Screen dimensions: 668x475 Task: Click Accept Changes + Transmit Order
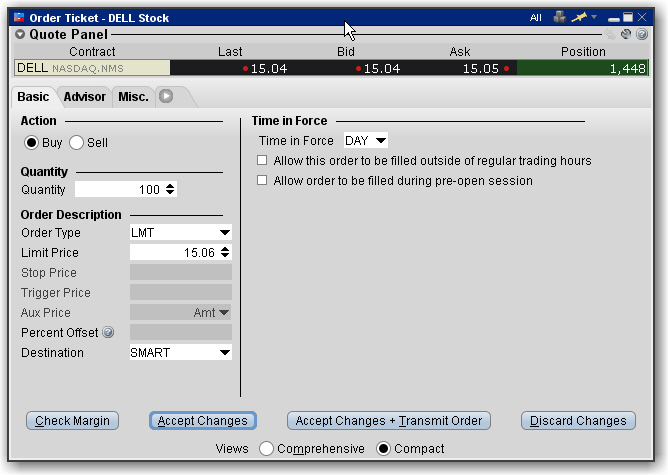pyautogui.click(x=389, y=421)
